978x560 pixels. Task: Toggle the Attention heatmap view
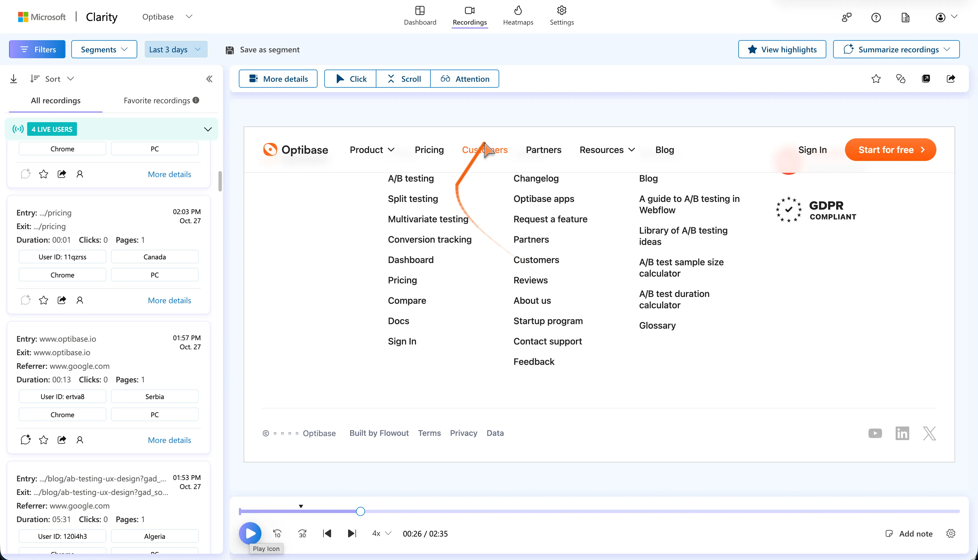pos(465,79)
